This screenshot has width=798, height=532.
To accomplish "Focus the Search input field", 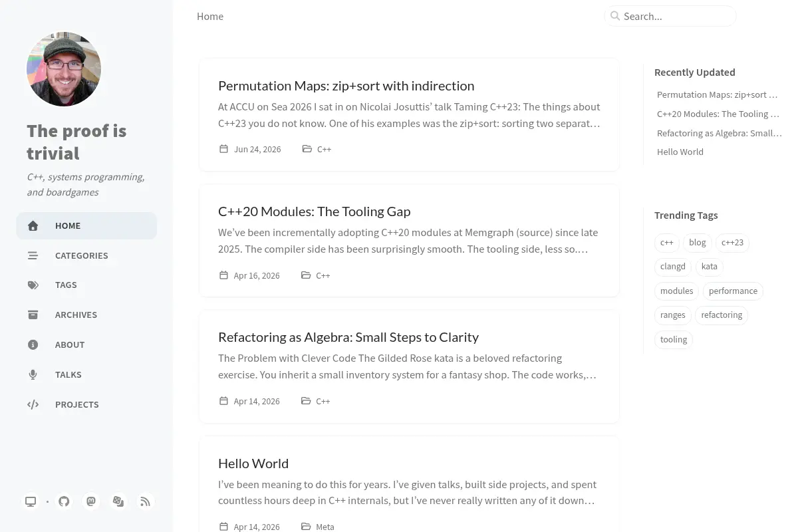I will tap(670, 16).
